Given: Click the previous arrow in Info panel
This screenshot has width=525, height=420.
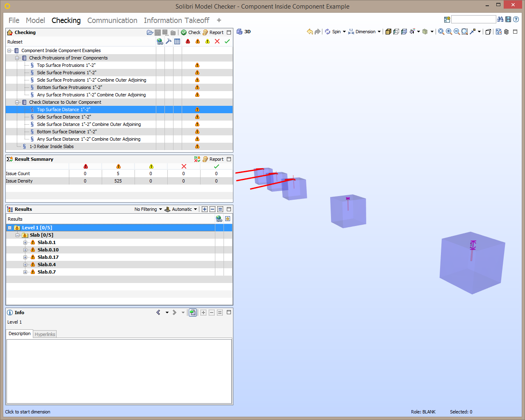Looking at the screenshot, I should point(158,313).
